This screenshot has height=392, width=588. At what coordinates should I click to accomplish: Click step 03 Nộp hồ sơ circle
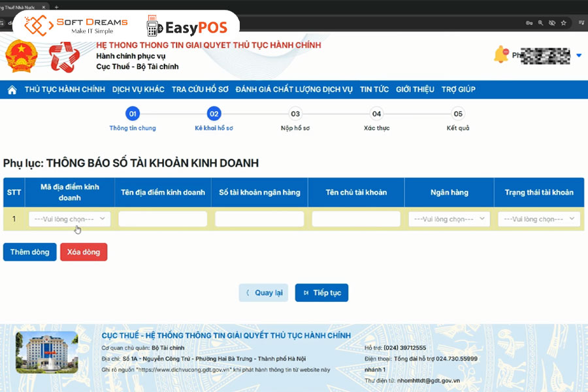(x=295, y=114)
